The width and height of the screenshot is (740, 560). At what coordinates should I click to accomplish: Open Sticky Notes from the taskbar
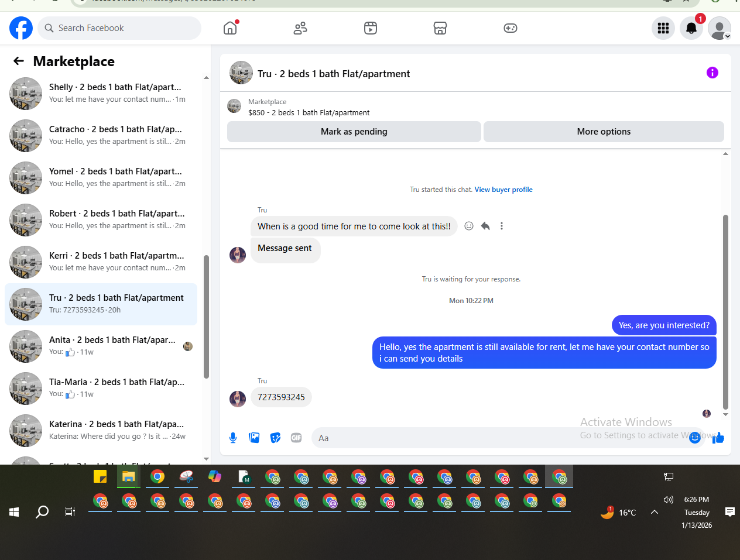100,476
